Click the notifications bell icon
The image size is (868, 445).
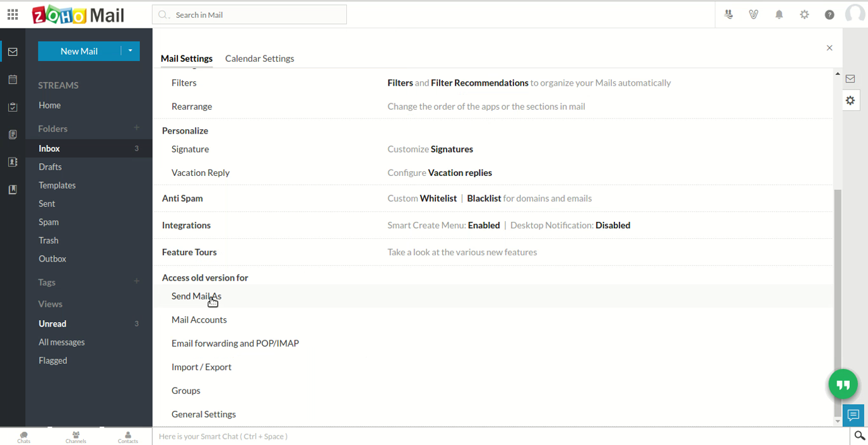(x=779, y=14)
